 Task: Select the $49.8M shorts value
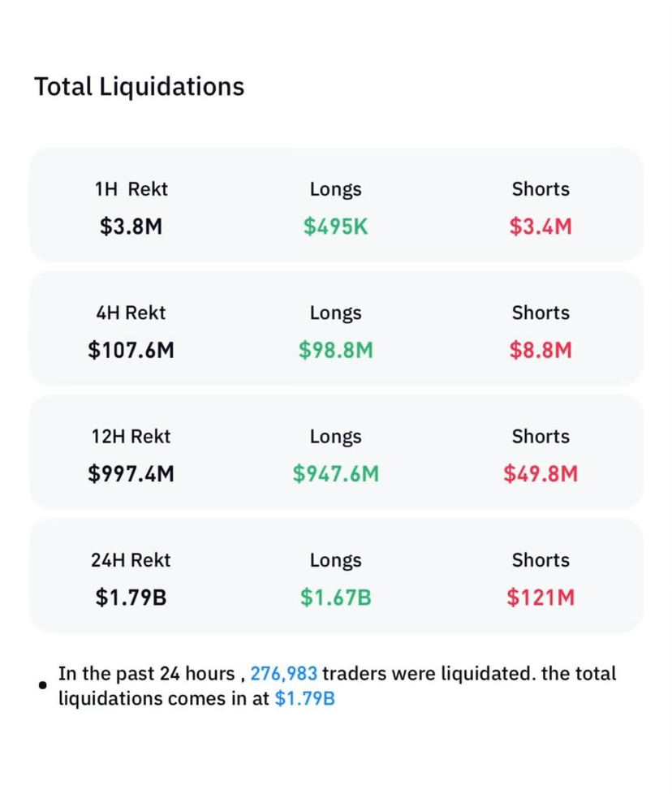click(x=541, y=473)
